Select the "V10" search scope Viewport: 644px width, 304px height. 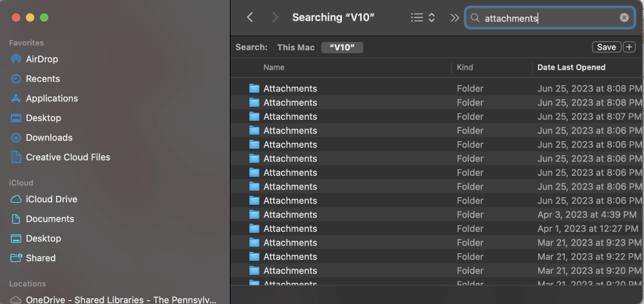pos(342,47)
